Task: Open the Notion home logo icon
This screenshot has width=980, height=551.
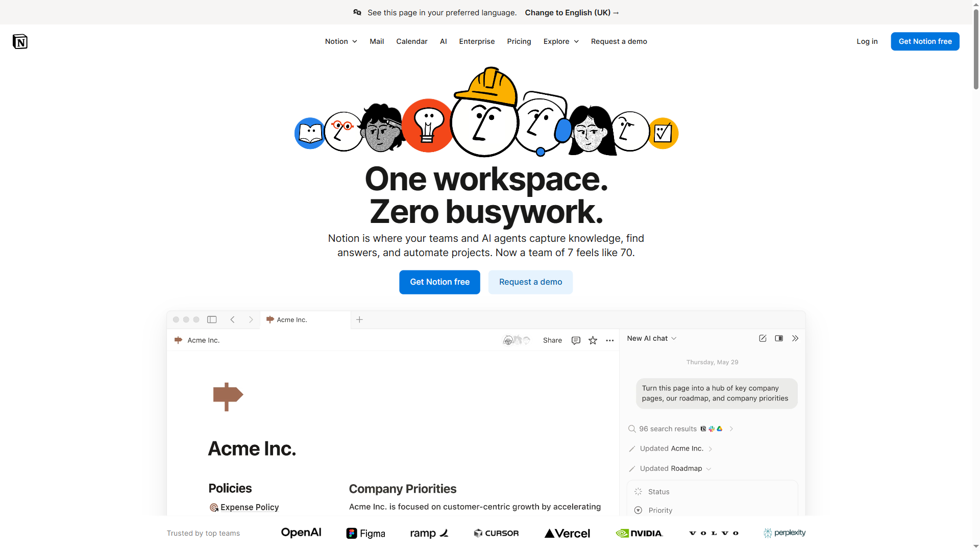Action: (20, 41)
